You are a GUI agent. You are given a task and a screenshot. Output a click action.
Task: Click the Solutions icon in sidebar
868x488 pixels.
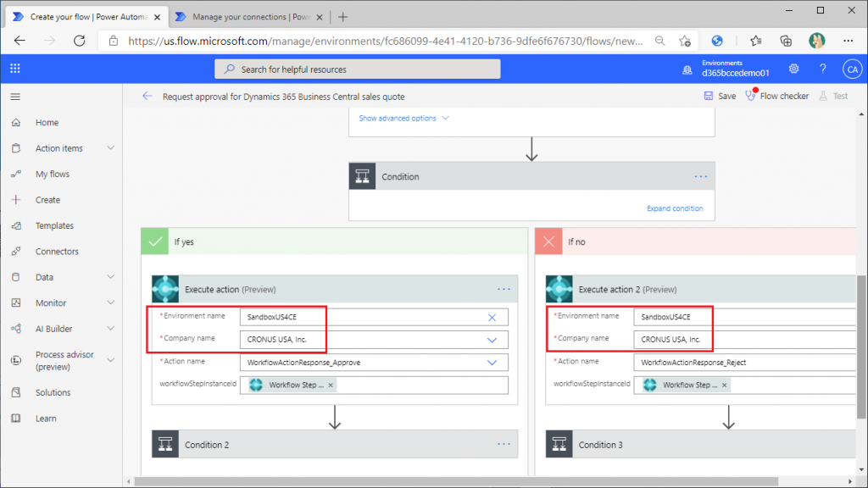(16, 392)
